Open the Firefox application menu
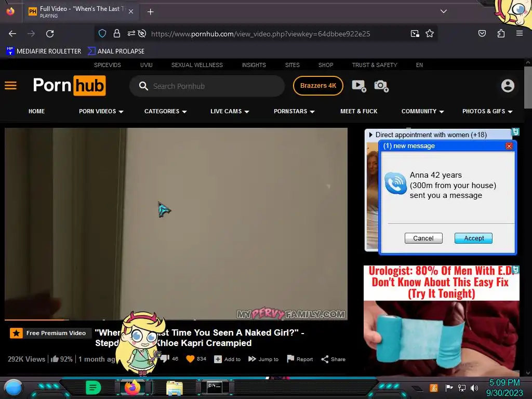The height and width of the screenshot is (399, 532). pyautogui.click(x=520, y=33)
